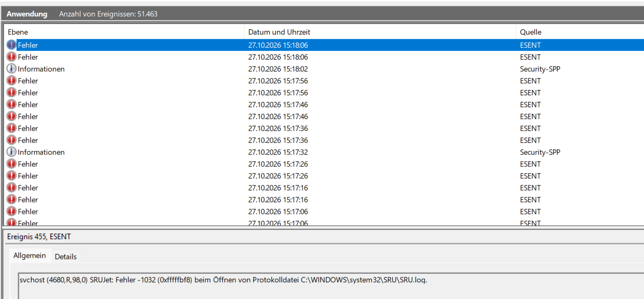Screen dimensions: 644x299
Task: Select the date cell 27.10.2026 15:17:32
Action: coord(278,152)
